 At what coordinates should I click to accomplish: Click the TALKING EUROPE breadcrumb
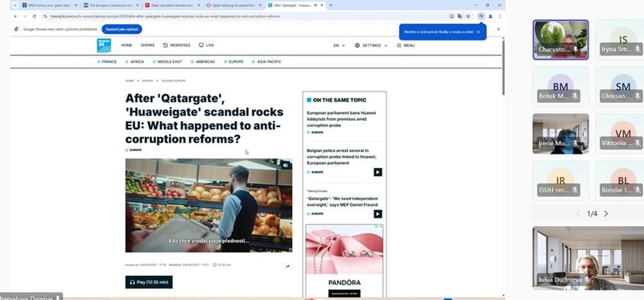(173, 81)
